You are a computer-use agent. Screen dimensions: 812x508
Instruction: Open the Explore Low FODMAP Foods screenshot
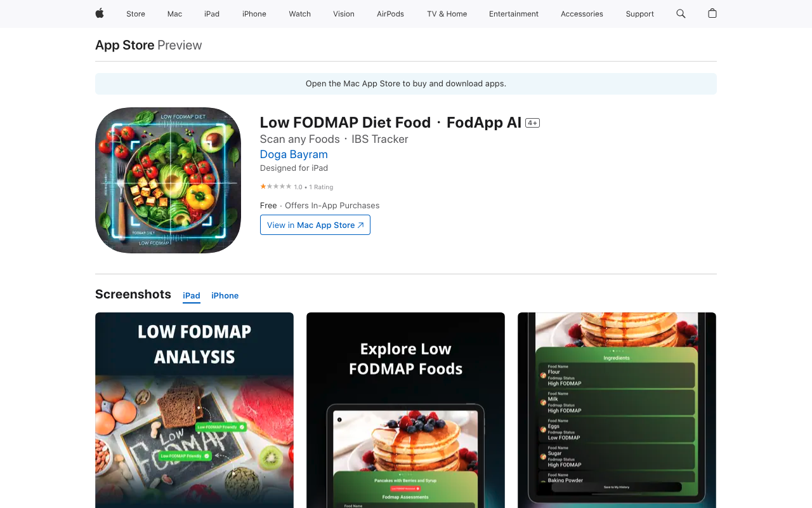[x=405, y=410]
